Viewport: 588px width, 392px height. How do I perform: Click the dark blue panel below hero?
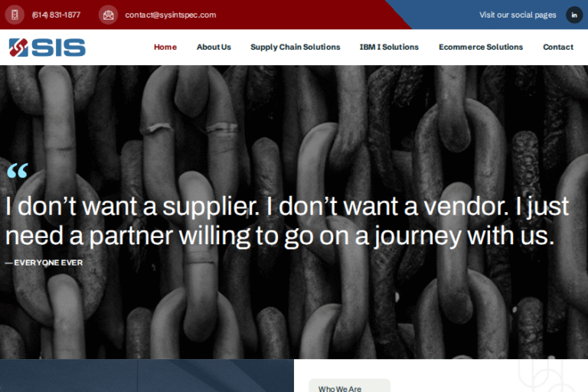[x=147, y=375]
